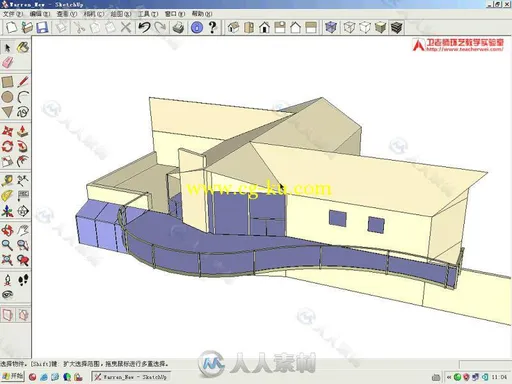Choose the yellow Protractor tool

[x=7, y=196]
